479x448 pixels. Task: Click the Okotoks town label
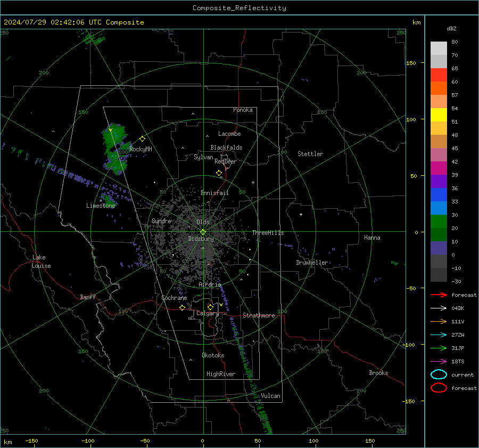pos(213,355)
